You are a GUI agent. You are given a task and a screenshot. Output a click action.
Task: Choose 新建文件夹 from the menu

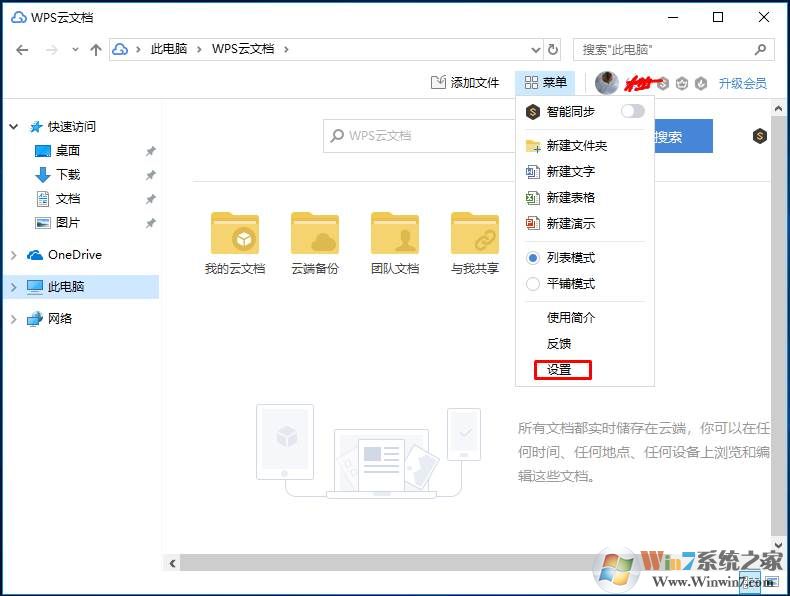tap(576, 146)
